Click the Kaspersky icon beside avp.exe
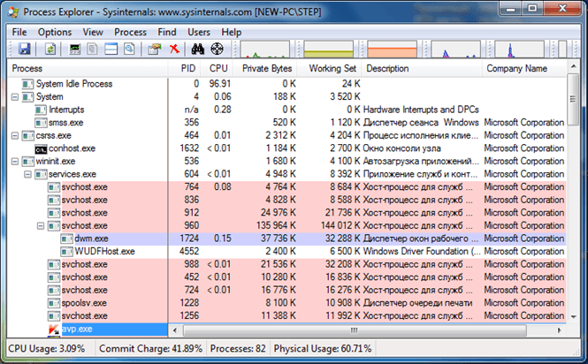The image size is (588, 364). pos(54,330)
